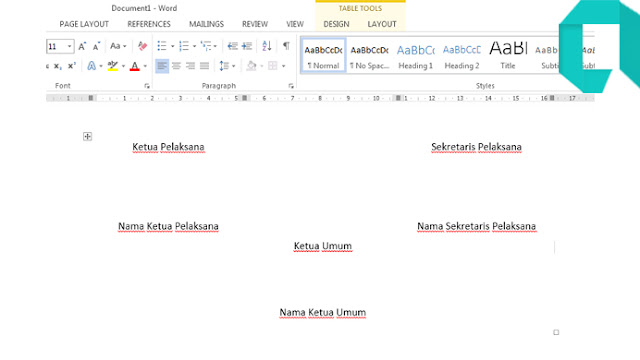Apply paragraph shading with paint bucket
The height and width of the screenshot is (360, 640).
click(x=251, y=66)
